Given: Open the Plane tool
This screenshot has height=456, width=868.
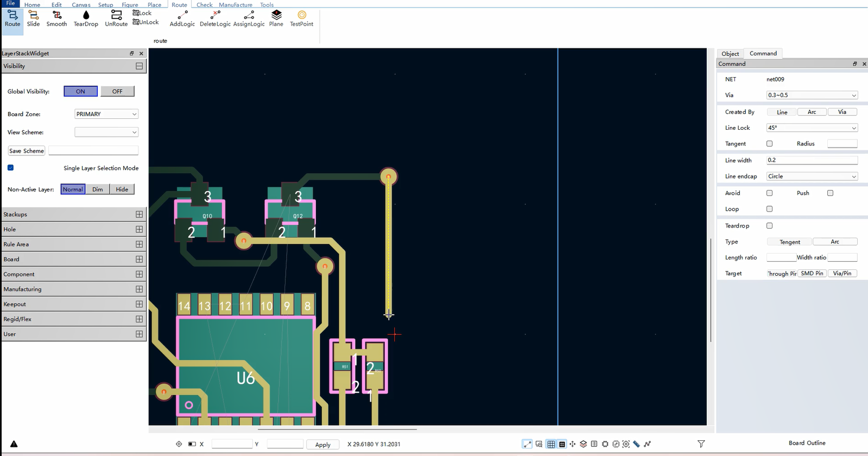Looking at the screenshot, I should [x=276, y=18].
